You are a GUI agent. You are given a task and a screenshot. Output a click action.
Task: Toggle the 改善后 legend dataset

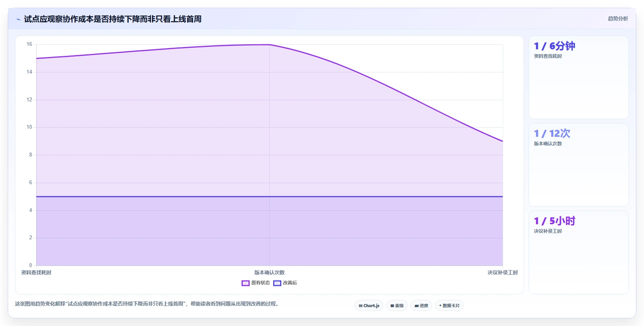[285, 283]
